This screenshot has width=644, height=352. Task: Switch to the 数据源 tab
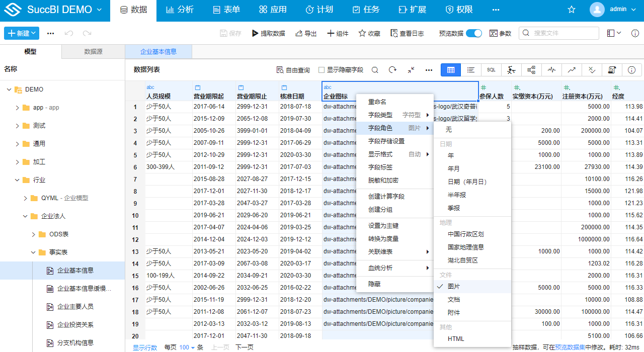[x=93, y=51]
